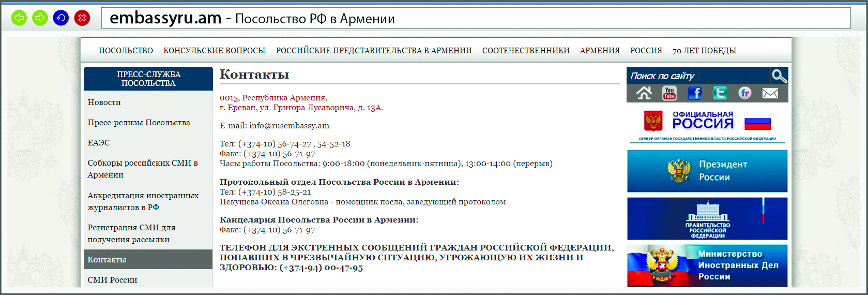Click the Президент России banner
Image resolution: width=868 pixels, height=295 pixels.
[x=707, y=171]
